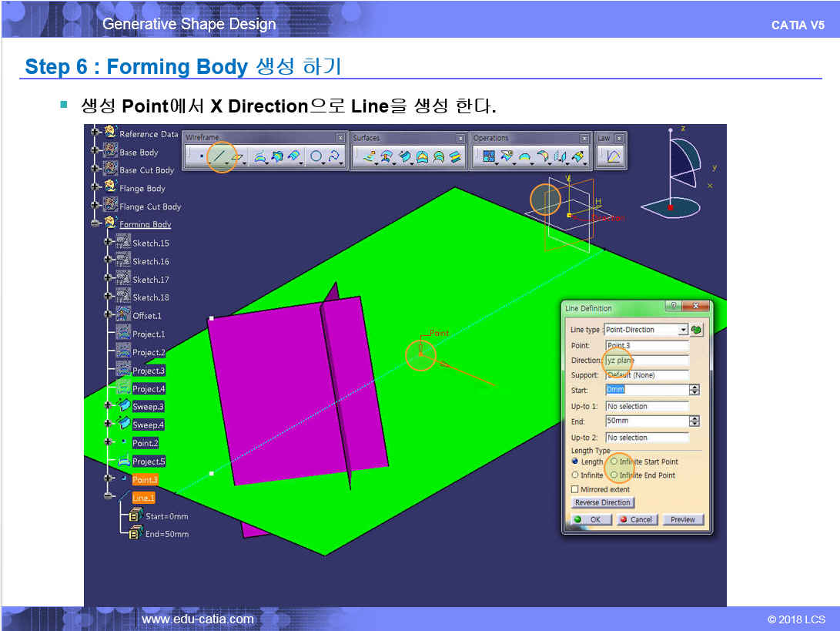The height and width of the screenshot is (631, 840).
Task: Click the End value stepper arrows
Action: (694, 421)
